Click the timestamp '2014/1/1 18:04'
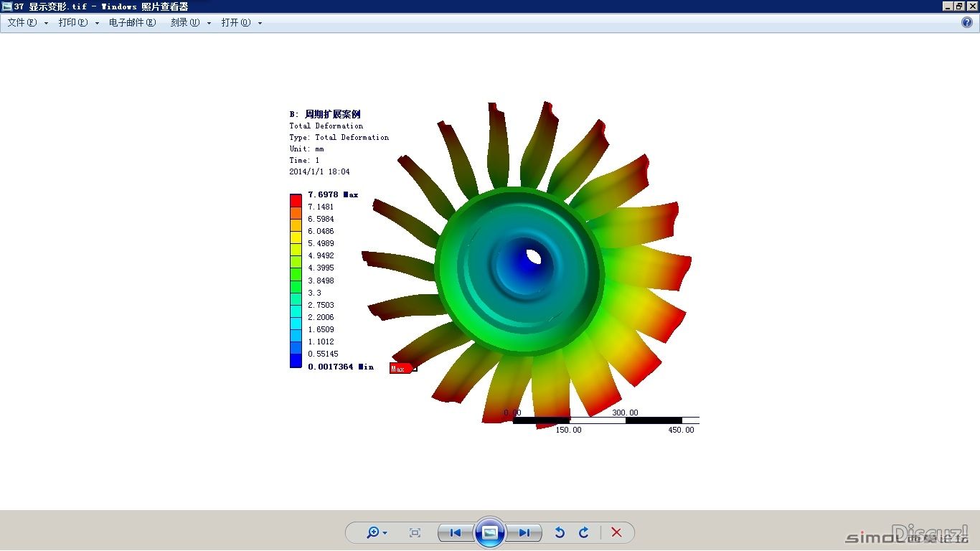The width and height of the screenshot is (980, 551). pyautogui.click(x=320, y=171)
